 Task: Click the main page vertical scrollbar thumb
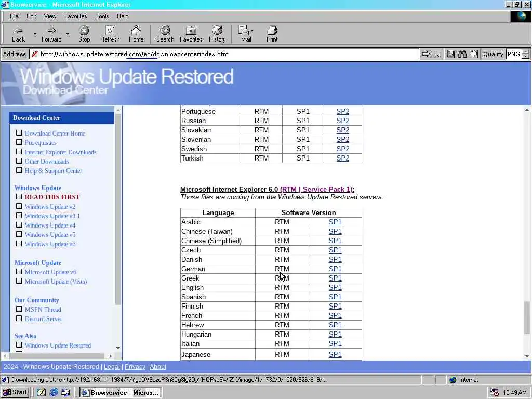coord(527,317)
